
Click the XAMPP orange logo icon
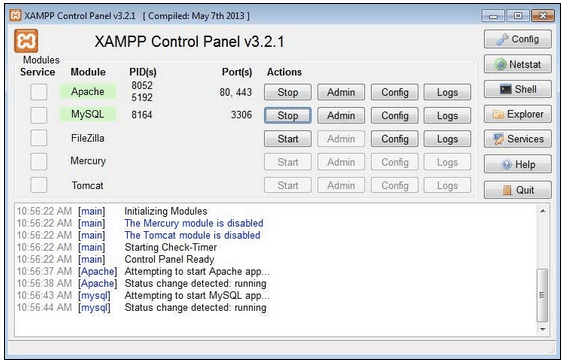26,41
